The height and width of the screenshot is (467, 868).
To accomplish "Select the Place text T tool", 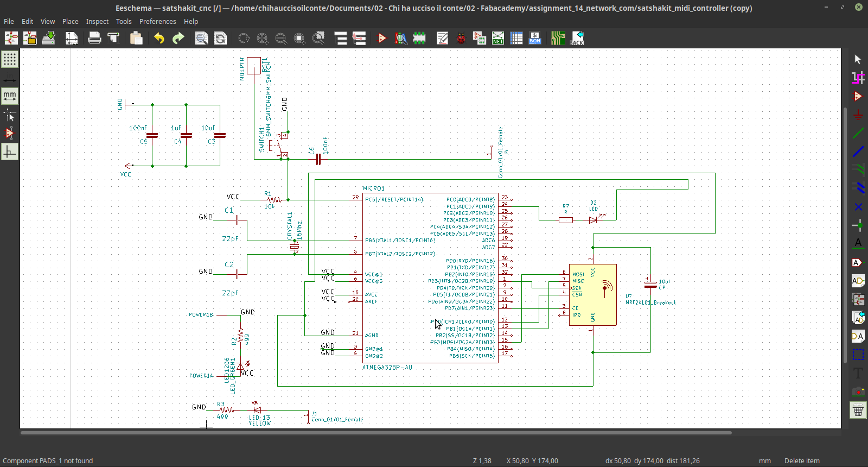I will click(858, 373).
